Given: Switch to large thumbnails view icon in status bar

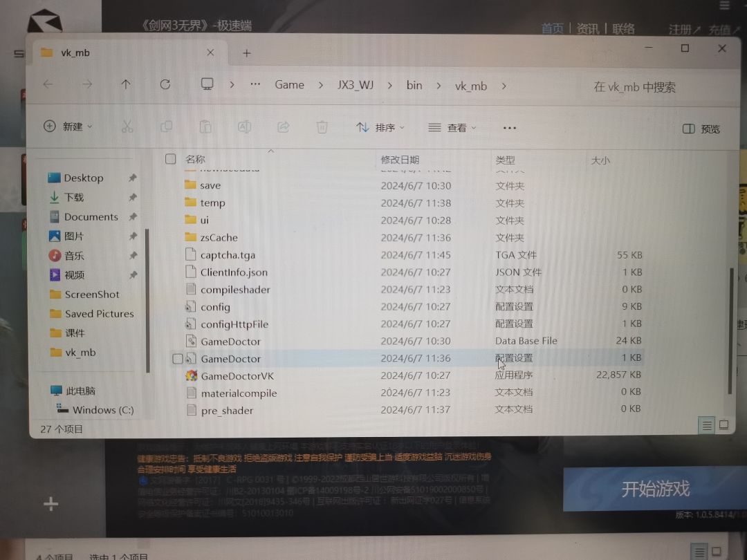Looking at the screenshot, I should pyautogui.click(x=723, y=424).
